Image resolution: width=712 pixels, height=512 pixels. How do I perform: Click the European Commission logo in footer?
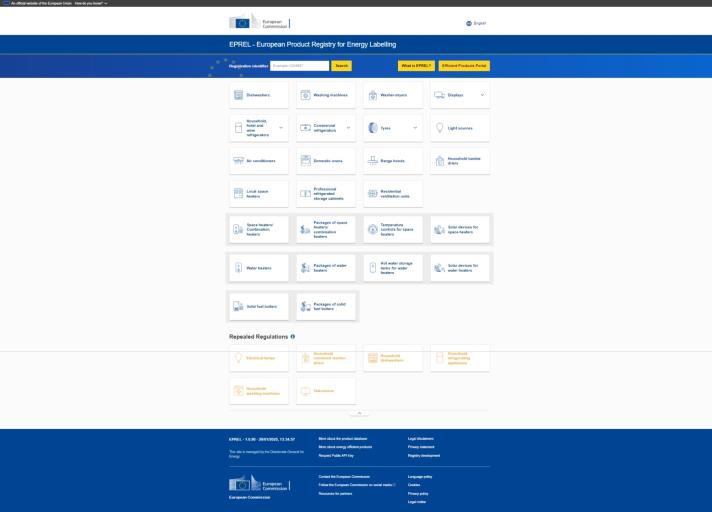[259, 484]
